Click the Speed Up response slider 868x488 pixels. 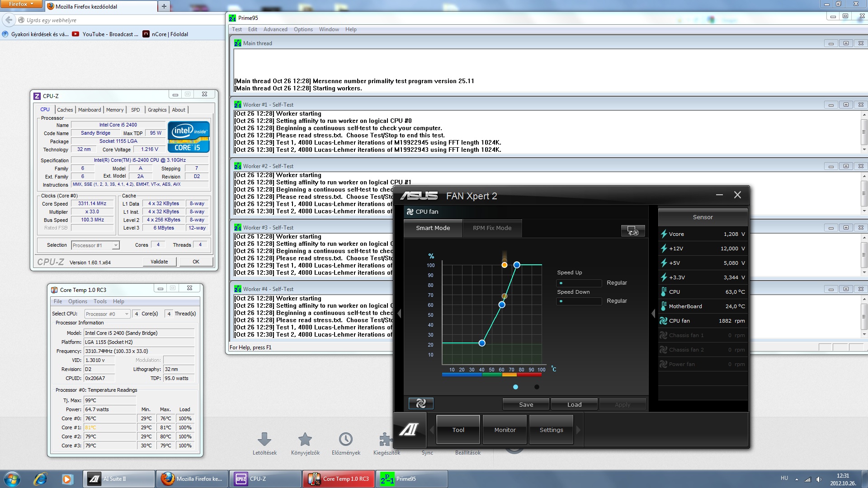[579, 283]
